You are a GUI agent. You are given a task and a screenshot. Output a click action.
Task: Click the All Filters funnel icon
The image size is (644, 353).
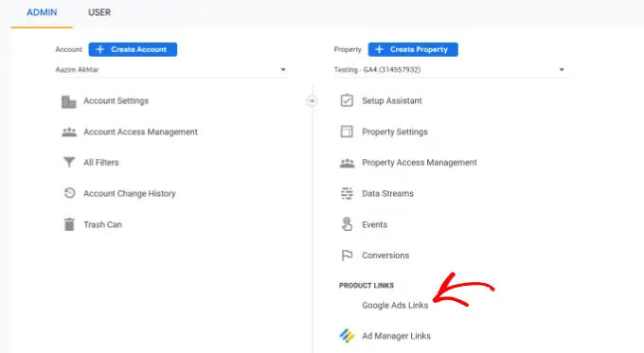[x=69, y=163]
